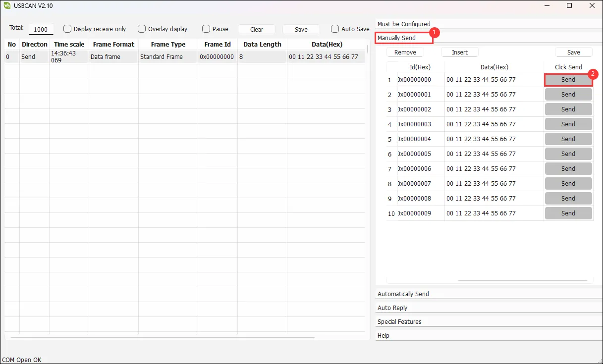This screenshot has width=603, height=364.
Task: Edit the Total frame count field
Action: (41, 29)
